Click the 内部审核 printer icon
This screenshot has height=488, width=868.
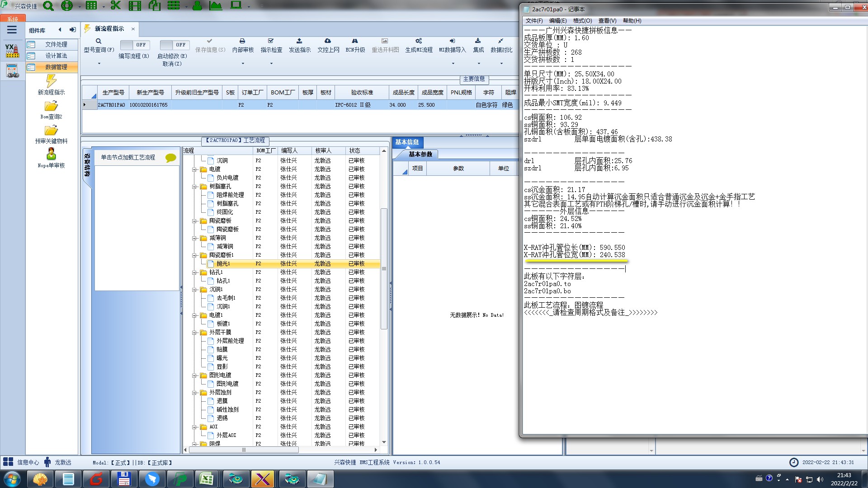(x=242, y=41)
